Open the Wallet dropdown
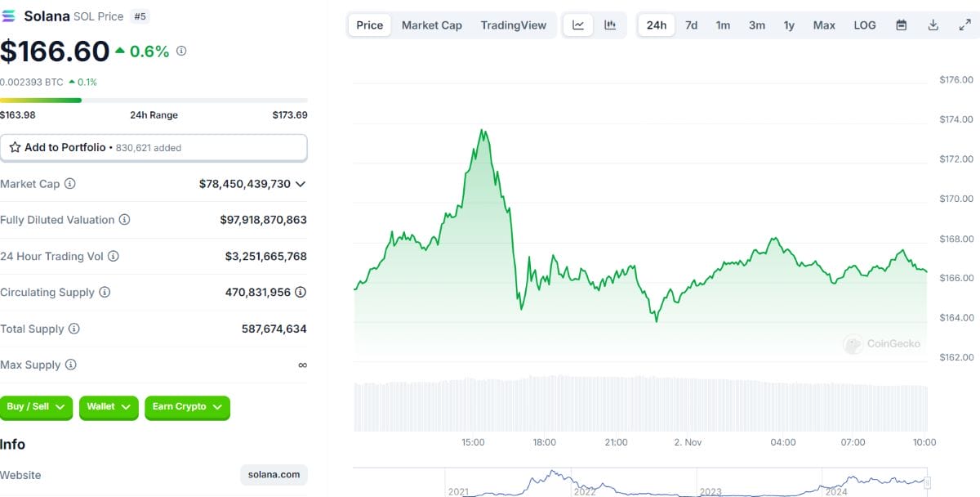 coord(108,407)
